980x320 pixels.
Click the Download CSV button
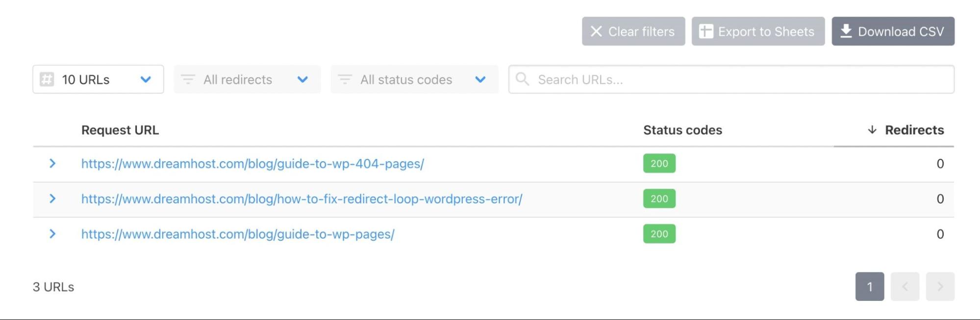pyautogui.click(x=893, y=31)
